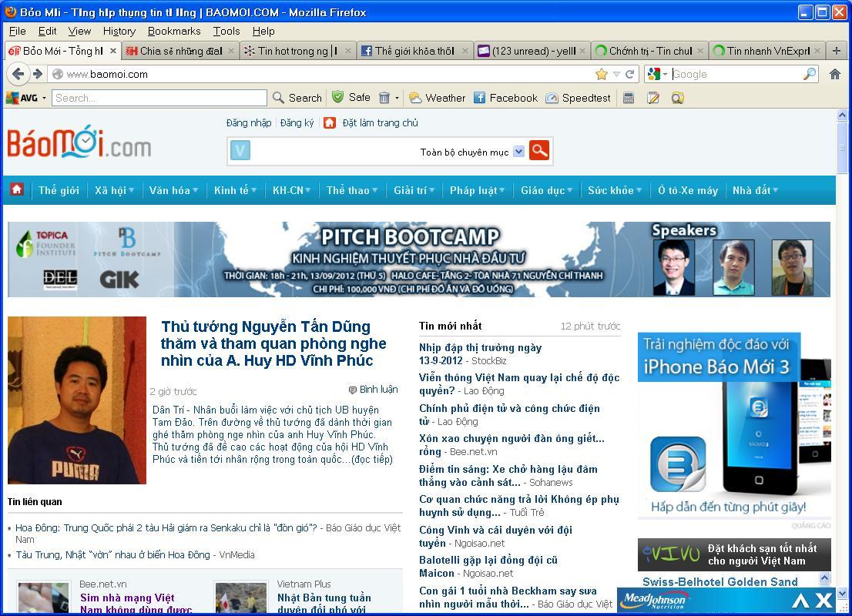The height and width of the screenshot is (616, 852).
Task: Expand the Thể thao menu
Action: coord(351,190)
